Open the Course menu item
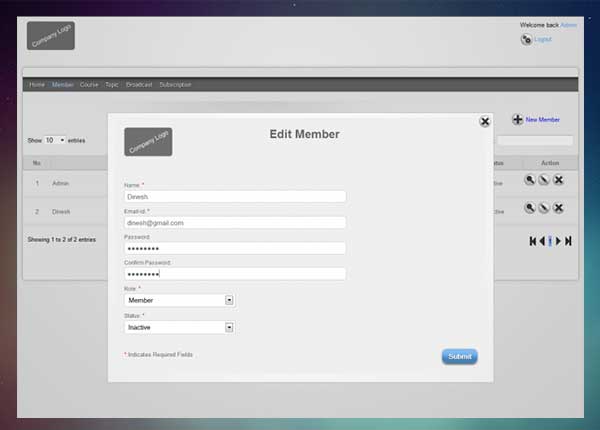Viewport: 600px width, 430px height. [89, 85]
